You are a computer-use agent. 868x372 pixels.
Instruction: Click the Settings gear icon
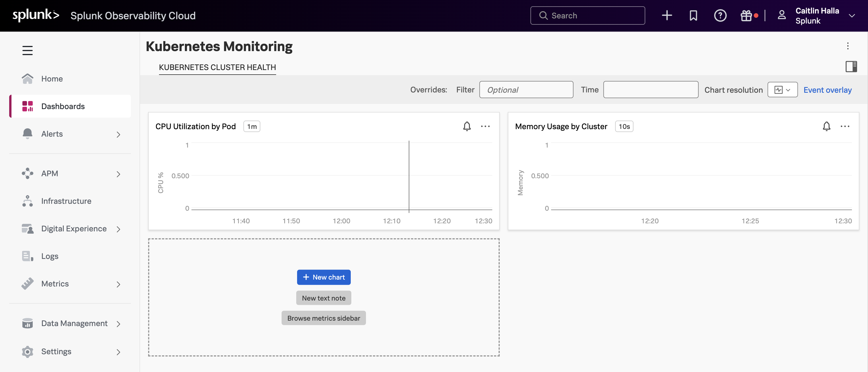tap(28, 351)
